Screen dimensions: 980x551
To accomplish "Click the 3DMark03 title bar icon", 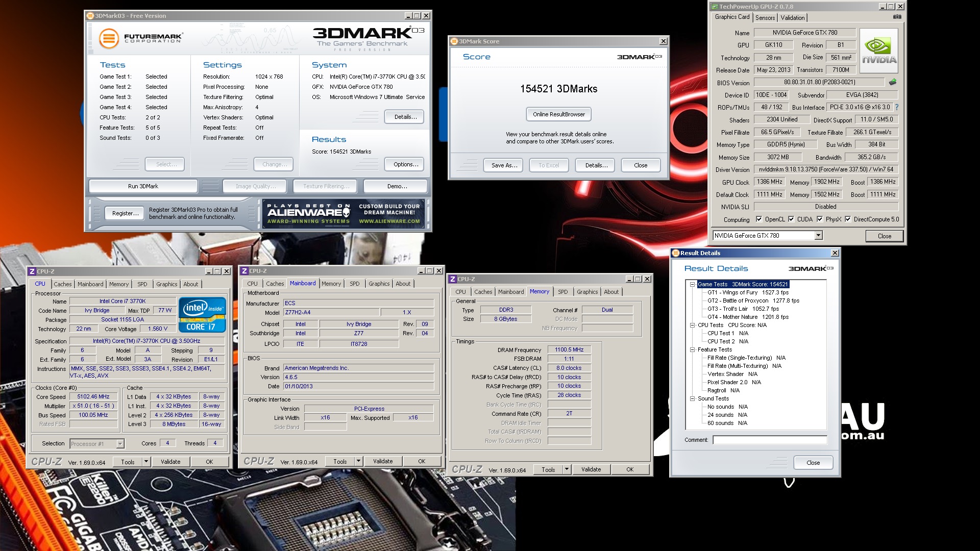I will tap(90, 16).
